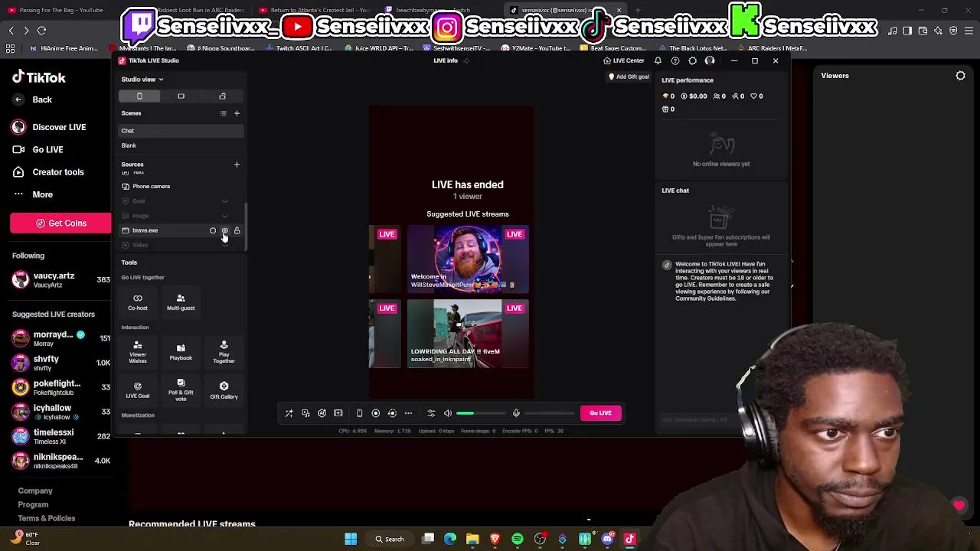Open the Play Together tool

pos(224,352)
